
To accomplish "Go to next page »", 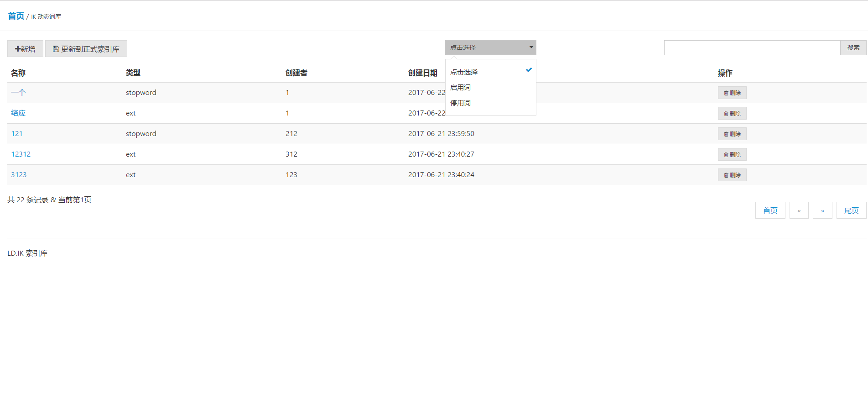I will [x=823, y=210].
